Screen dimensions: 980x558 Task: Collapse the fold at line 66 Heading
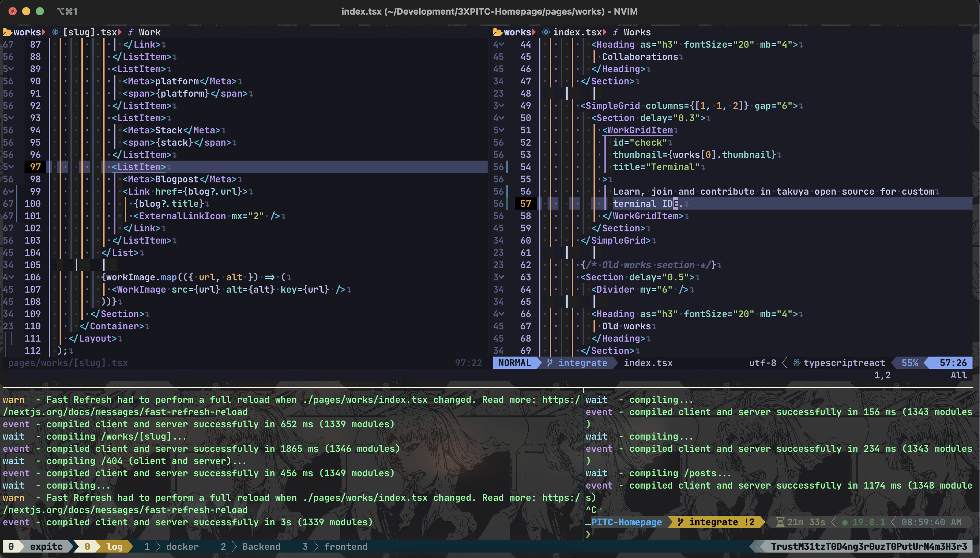[502, 314]
